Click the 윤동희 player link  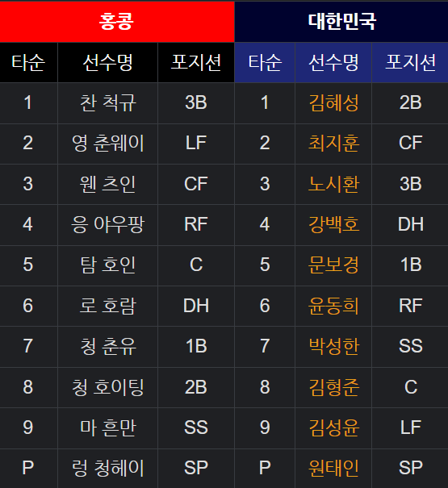(333, 306)
